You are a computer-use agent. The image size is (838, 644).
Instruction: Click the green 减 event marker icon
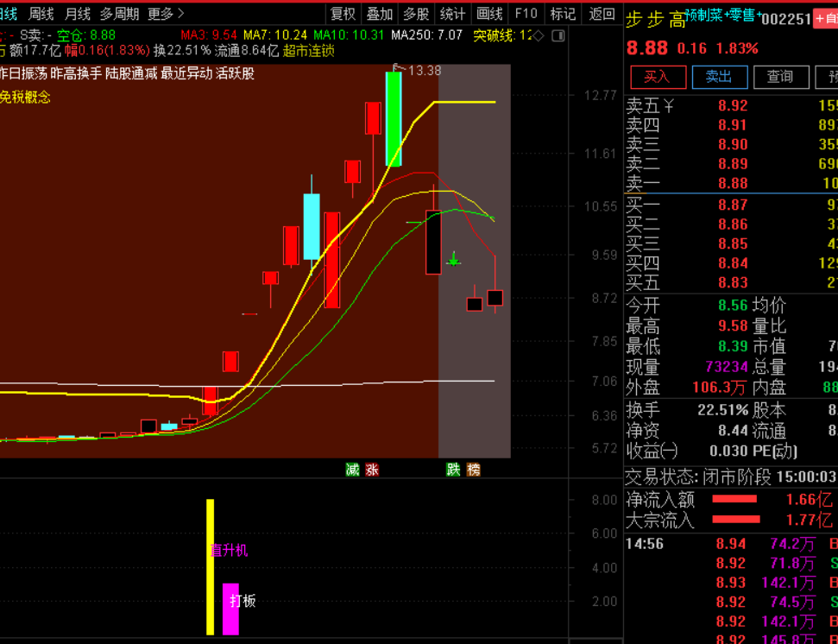click(x=352, y=470)
